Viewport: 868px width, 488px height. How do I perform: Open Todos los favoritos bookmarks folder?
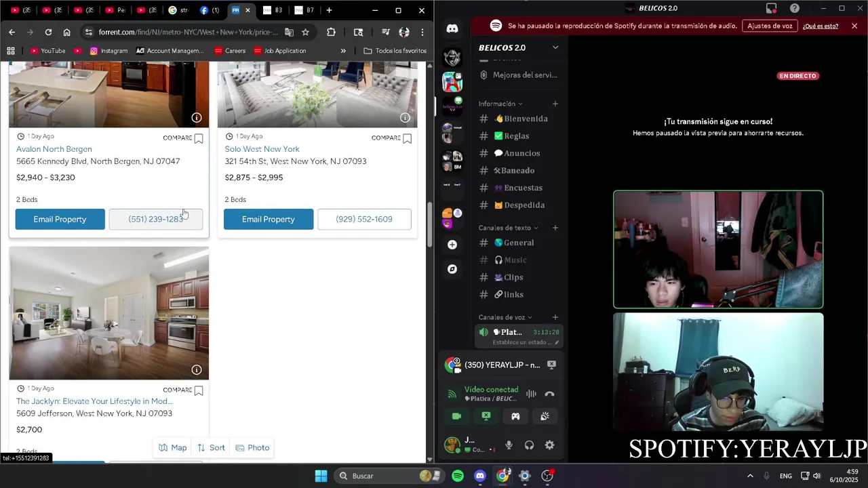395,51
